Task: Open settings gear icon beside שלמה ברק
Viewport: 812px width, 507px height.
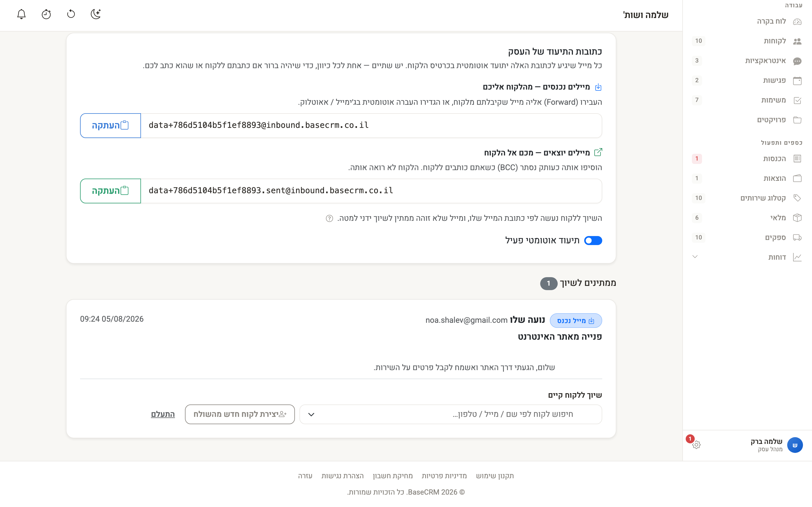Action: (696, 445)
